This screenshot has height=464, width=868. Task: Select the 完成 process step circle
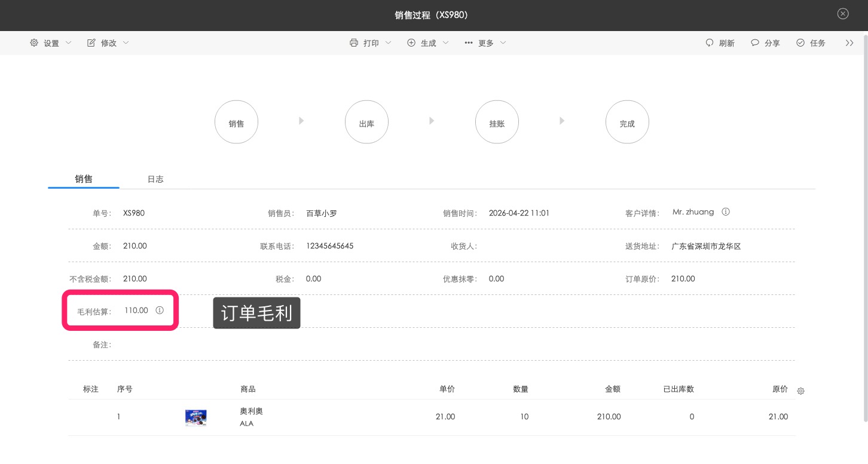627,122
